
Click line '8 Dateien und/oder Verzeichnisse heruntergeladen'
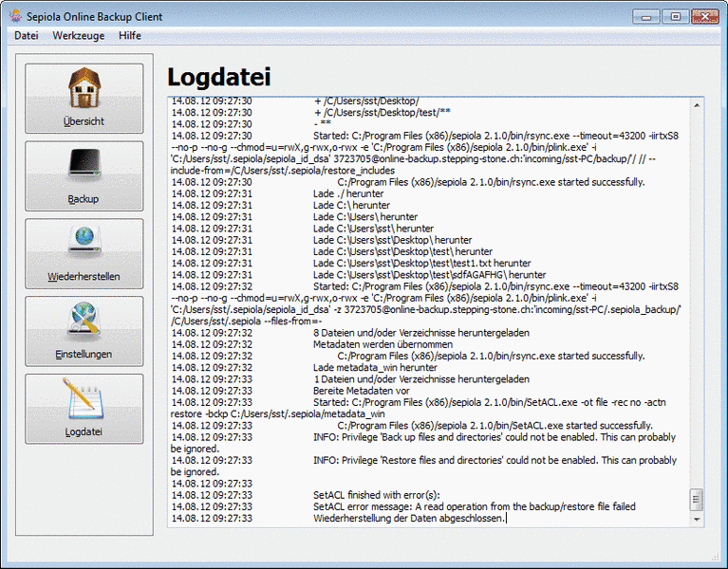click(421, 333)
